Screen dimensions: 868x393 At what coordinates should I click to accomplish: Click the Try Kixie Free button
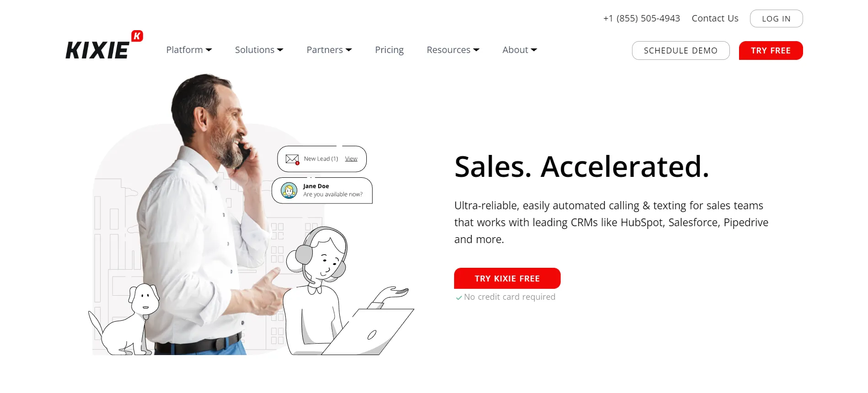click(x=507, y=278)
